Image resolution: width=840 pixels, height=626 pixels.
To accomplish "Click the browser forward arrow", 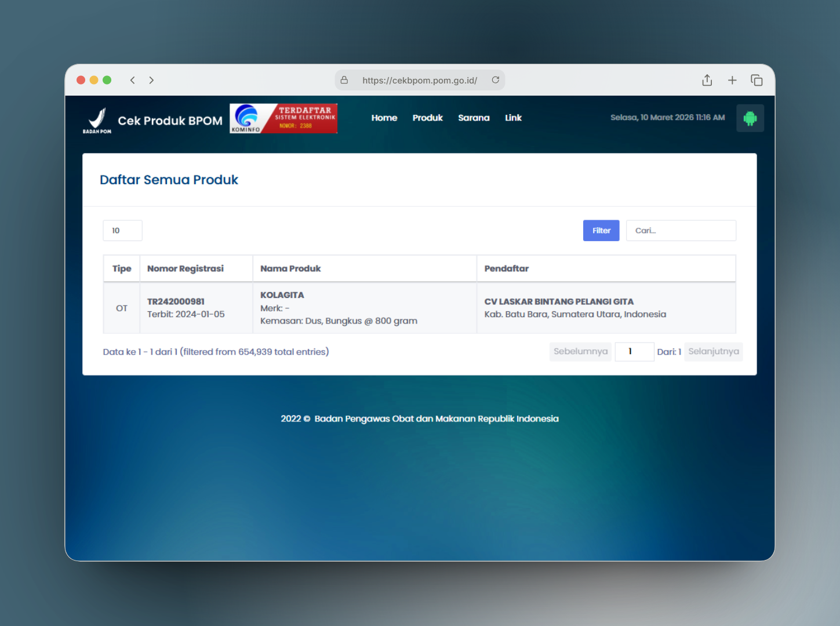I will 151,80.
